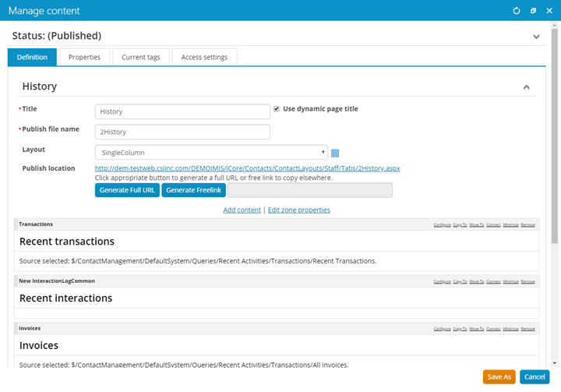Image resolution: width=561 pixels, height=392 pixels.
Task: Click the drag handle of New InteractionLogCommon
Action: click(x=16, y=281)
